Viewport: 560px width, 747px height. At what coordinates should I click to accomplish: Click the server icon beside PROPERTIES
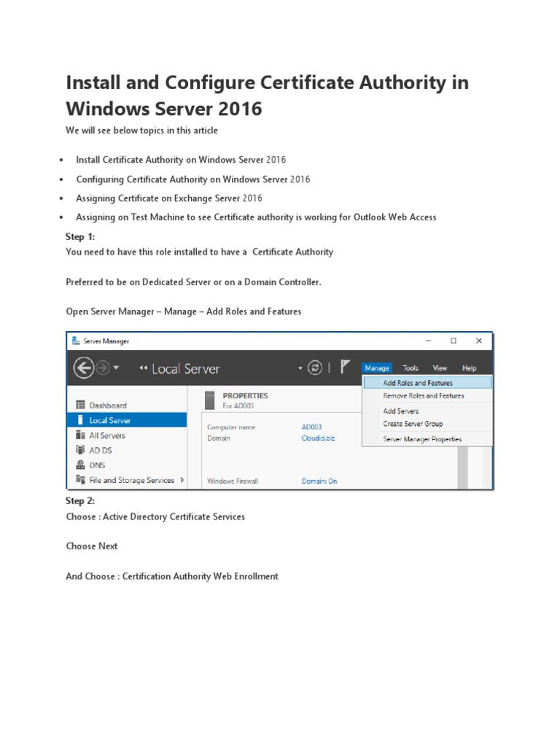pos(209,400)
